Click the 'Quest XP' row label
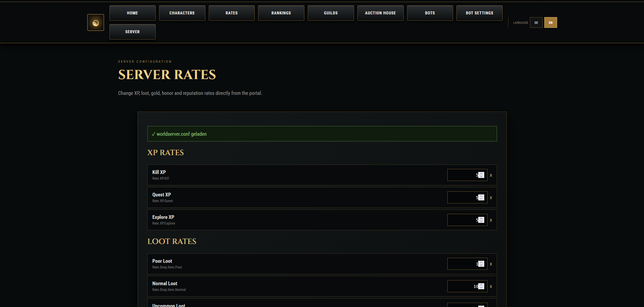The height and width of the screenshot is (307, 644). (161, 194)
